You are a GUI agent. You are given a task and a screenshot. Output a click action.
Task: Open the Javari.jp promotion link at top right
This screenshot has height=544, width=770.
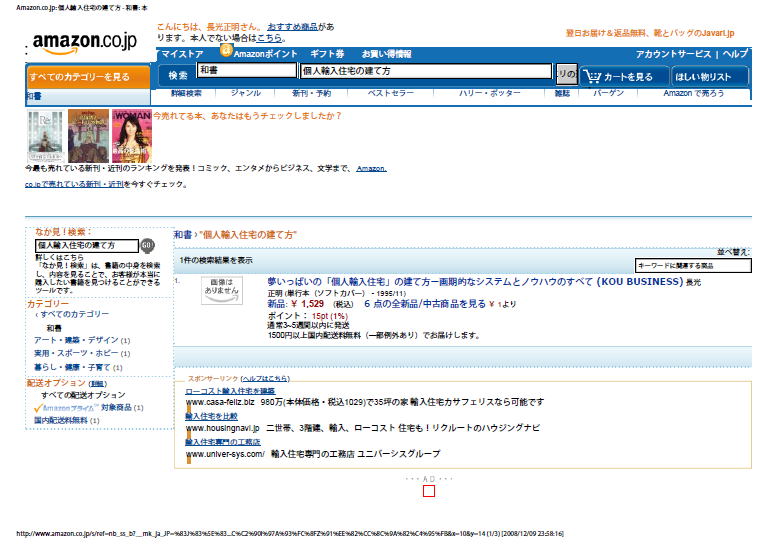(x=650, y=33)
